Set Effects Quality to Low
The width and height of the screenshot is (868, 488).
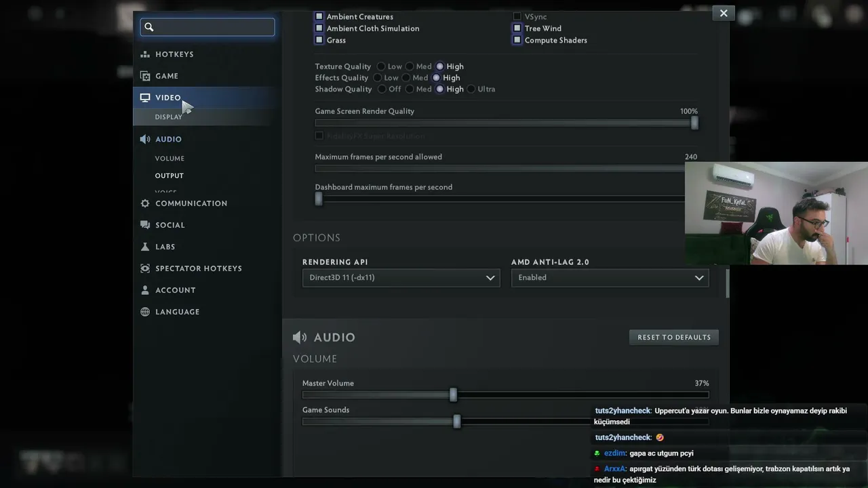(378, 78)
